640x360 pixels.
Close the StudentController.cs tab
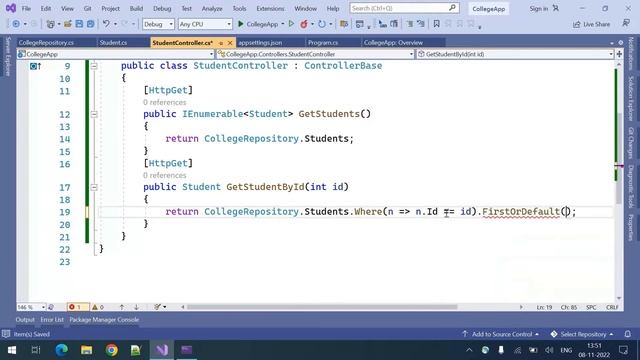[x=230, y=43]
